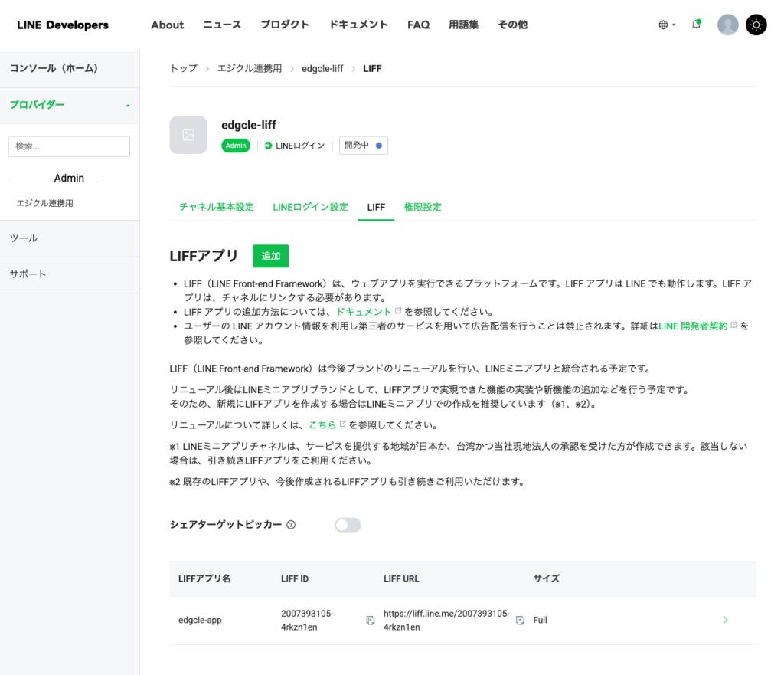Switch to the LINEログイン設定 tab
Viewport: 784px width, 675px height.
tap(311, 207)
